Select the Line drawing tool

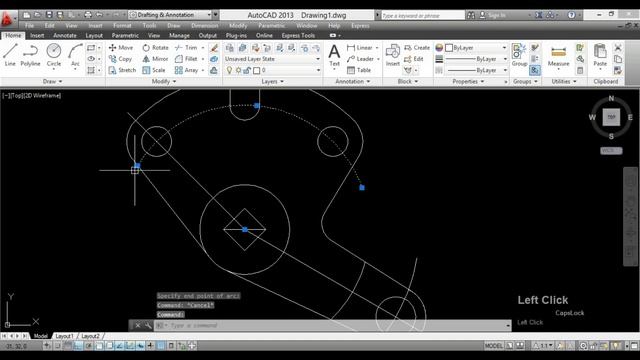pyautogui.click(x=10, y=56)
